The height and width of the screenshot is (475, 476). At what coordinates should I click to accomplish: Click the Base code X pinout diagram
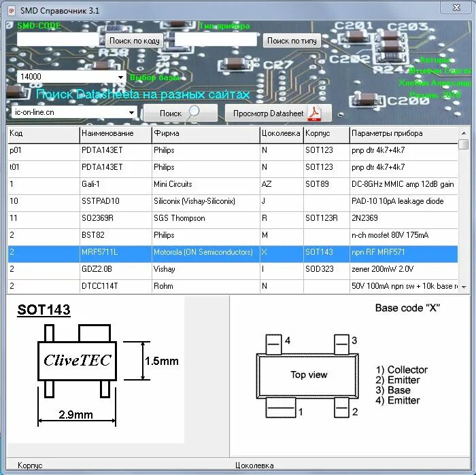coord(350,376)
